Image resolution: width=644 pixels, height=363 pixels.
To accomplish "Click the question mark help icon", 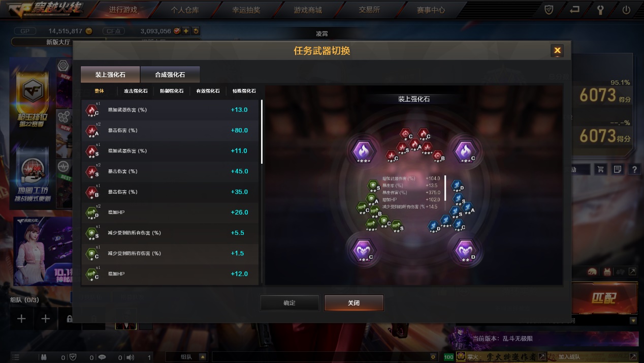I will (x=634, y=169).
